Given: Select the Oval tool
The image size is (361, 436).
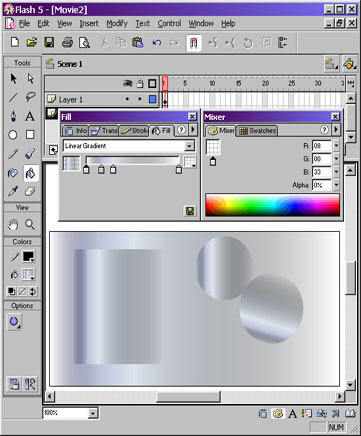Looking at the screenshot, I should pos(13,135).
